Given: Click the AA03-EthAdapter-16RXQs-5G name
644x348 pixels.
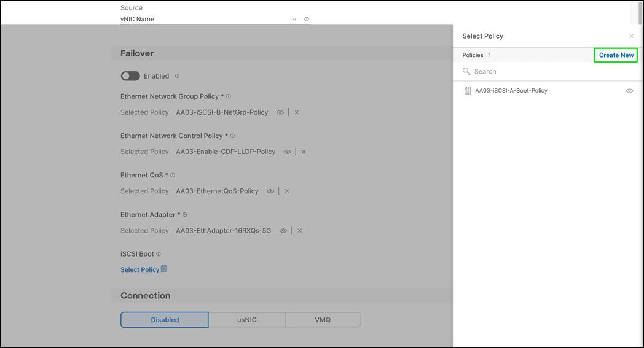Looking at the screenshot, I should (224, 231).
